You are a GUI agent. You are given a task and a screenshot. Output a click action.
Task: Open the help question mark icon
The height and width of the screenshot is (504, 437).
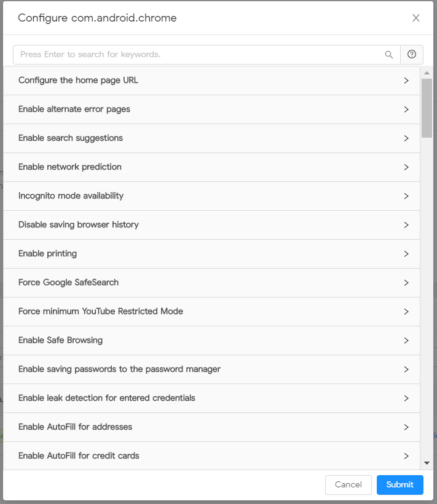click(x=412, y=54)
